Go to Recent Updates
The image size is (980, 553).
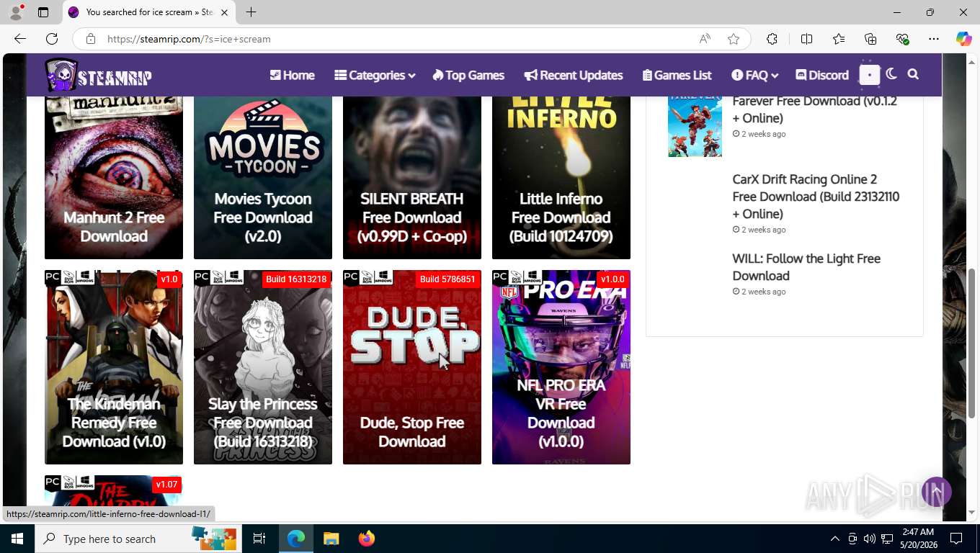pyautogui.click(x=574, y=75)
